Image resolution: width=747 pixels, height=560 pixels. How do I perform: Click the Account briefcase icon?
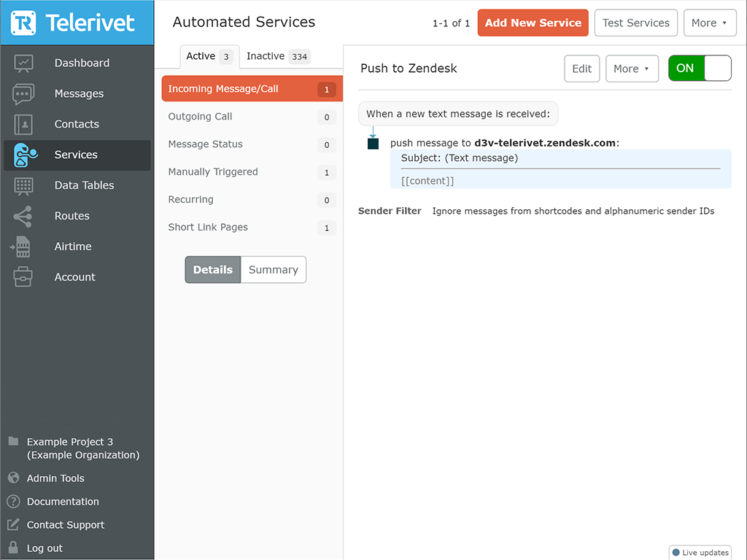(23, 278)
